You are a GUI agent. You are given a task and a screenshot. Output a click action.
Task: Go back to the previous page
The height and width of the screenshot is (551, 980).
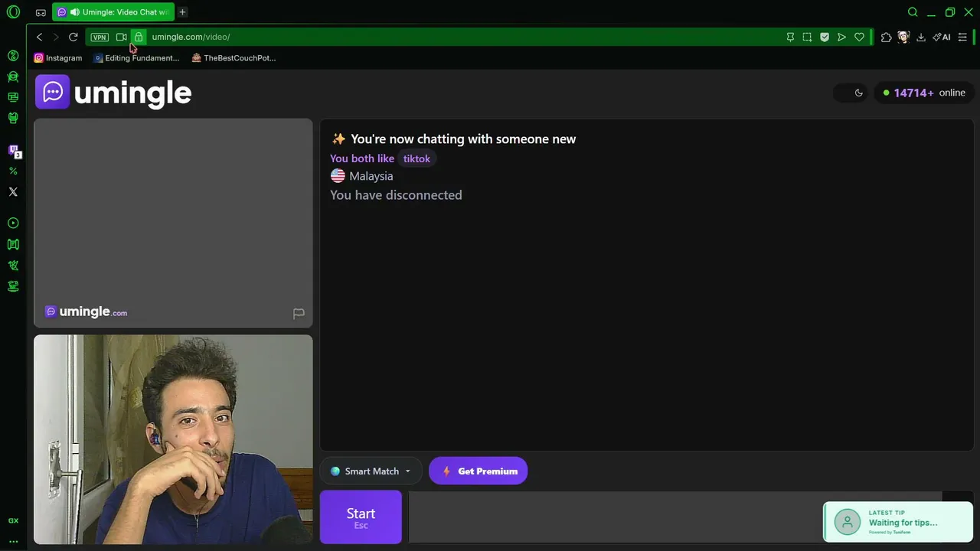39,37
